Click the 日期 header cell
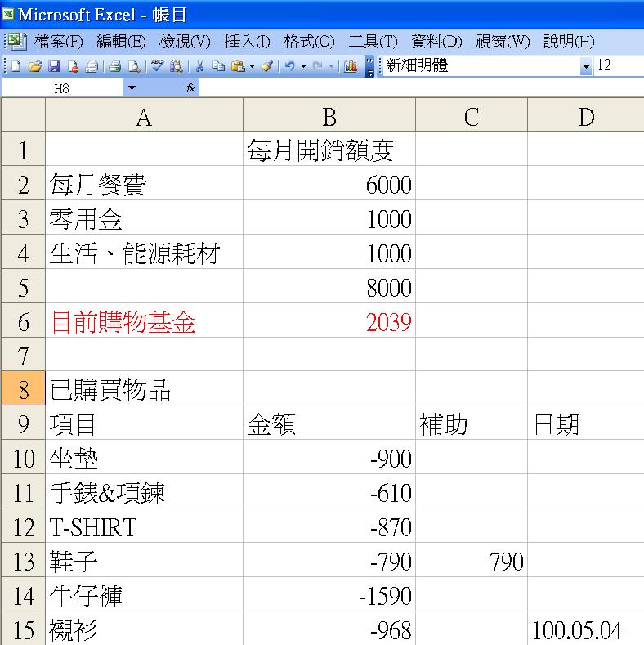The image size is (644, 645). 586,423
